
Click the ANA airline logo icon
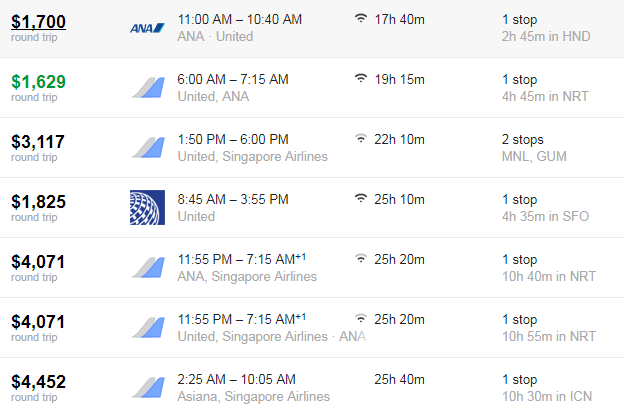coord(147,28)
